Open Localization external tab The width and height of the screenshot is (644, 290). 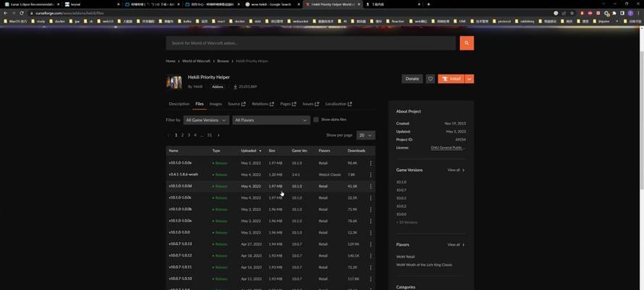(338, 104)
